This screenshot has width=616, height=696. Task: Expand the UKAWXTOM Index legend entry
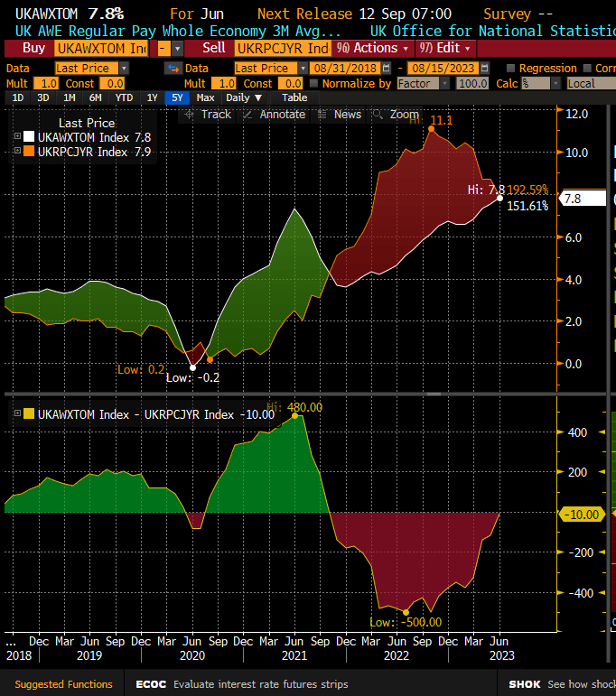tap(16, 136)
